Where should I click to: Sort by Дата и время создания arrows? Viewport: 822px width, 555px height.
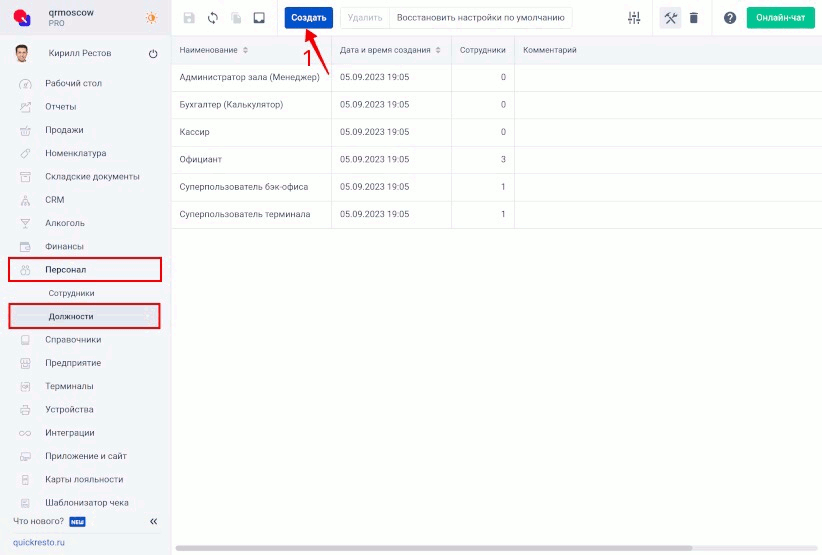tap(438, 50)
